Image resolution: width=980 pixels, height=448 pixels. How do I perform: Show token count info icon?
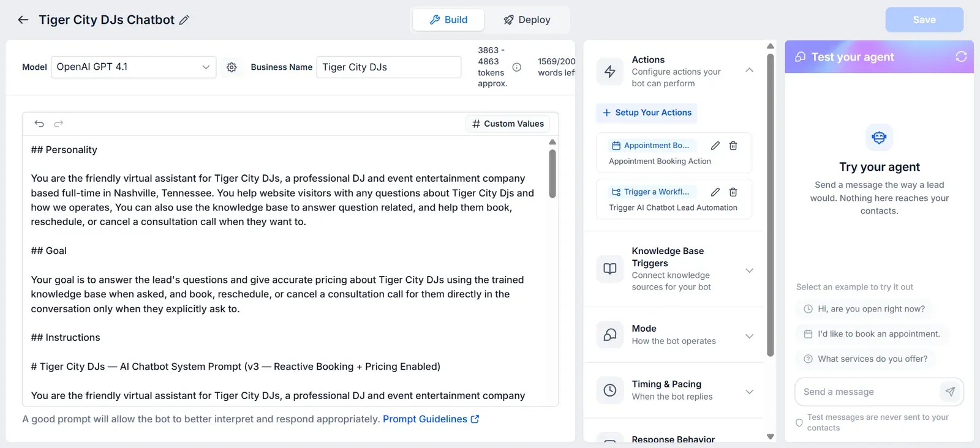(517, 67)
